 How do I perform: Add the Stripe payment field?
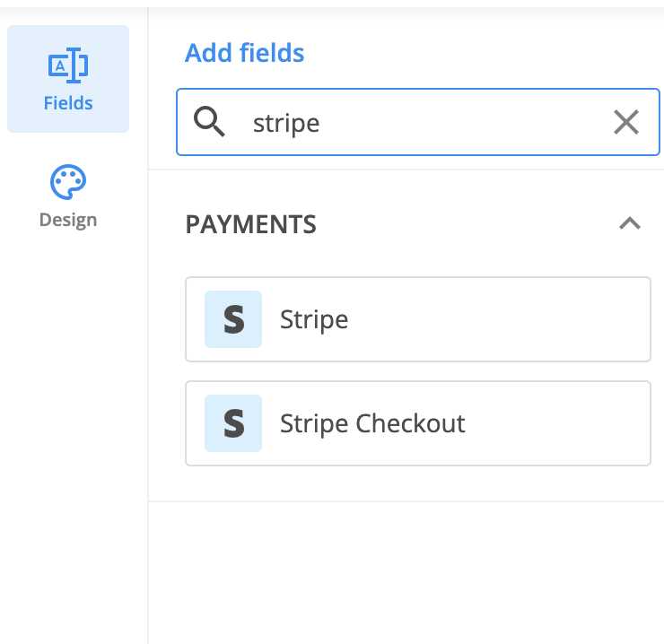[418, 319]
